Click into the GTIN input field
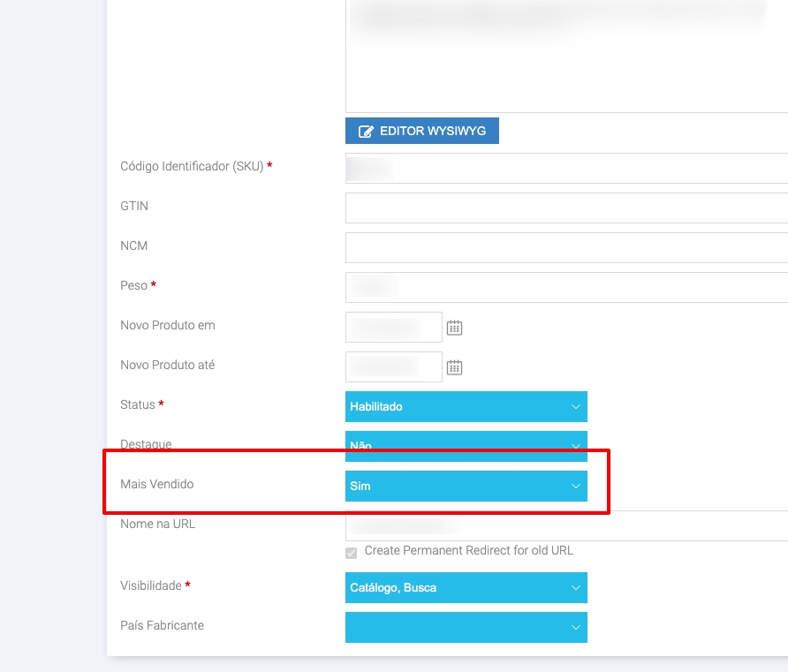The image size is (788, 672). [565, 208]
